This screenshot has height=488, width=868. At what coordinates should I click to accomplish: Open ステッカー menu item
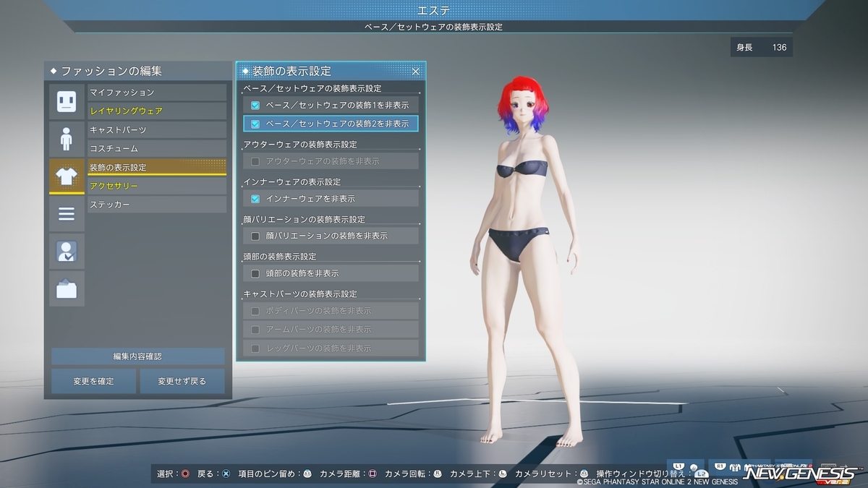[x=157, y=205]
